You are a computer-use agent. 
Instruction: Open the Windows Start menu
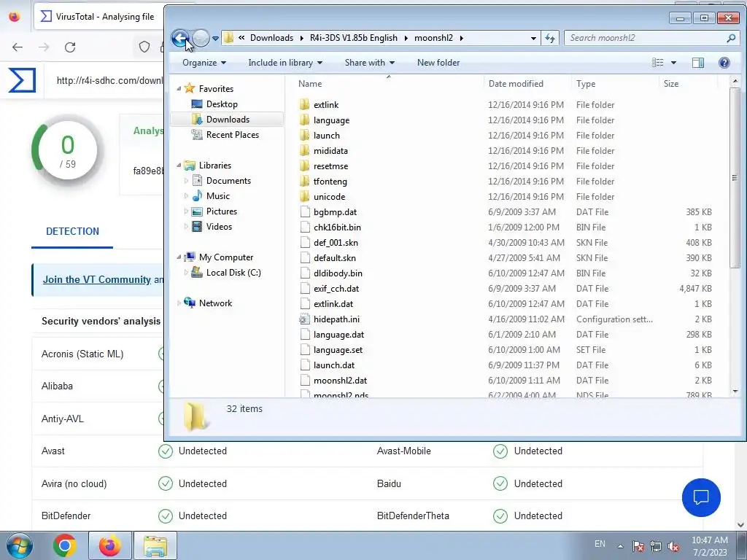coord(20,545)
